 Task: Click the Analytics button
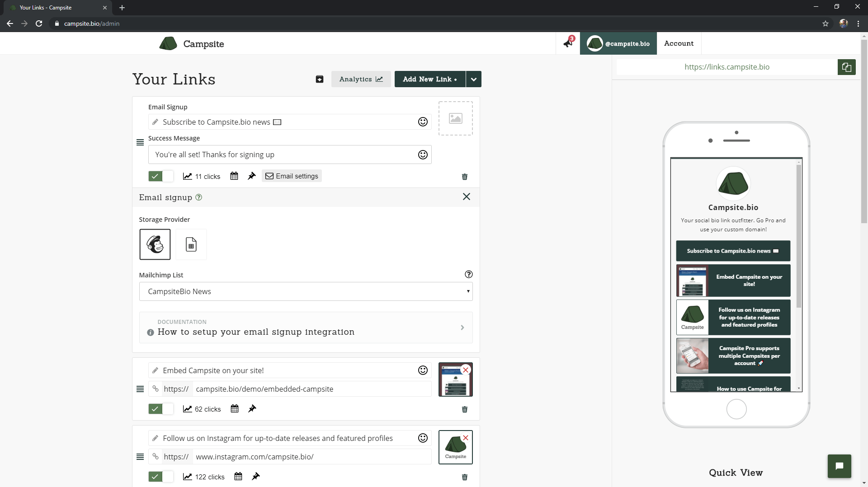pyautogui.click(x=361, y=79)
